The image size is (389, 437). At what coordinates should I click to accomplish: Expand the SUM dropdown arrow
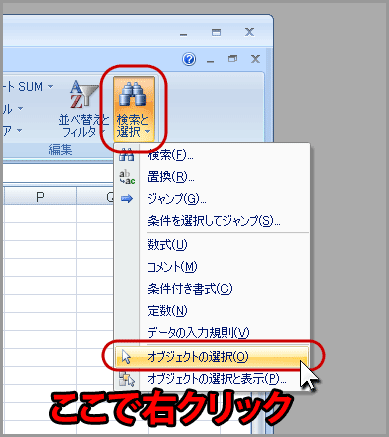click(50, 87)
